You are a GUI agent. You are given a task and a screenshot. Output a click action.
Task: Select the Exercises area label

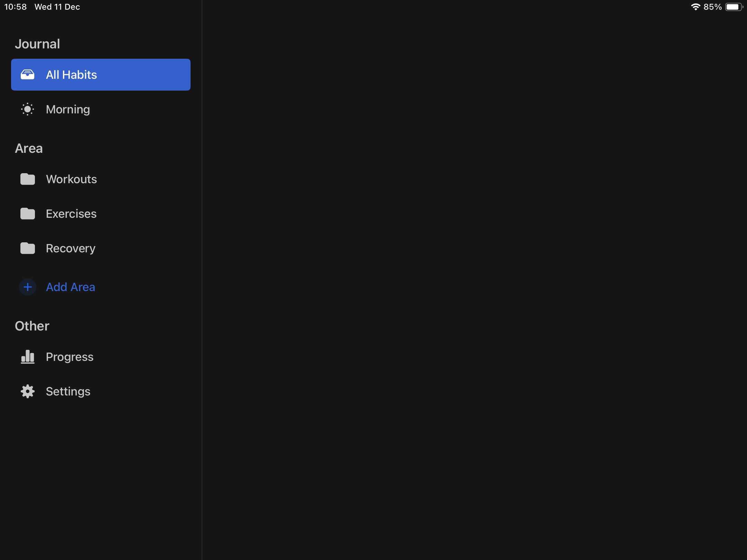click(71, 214)
